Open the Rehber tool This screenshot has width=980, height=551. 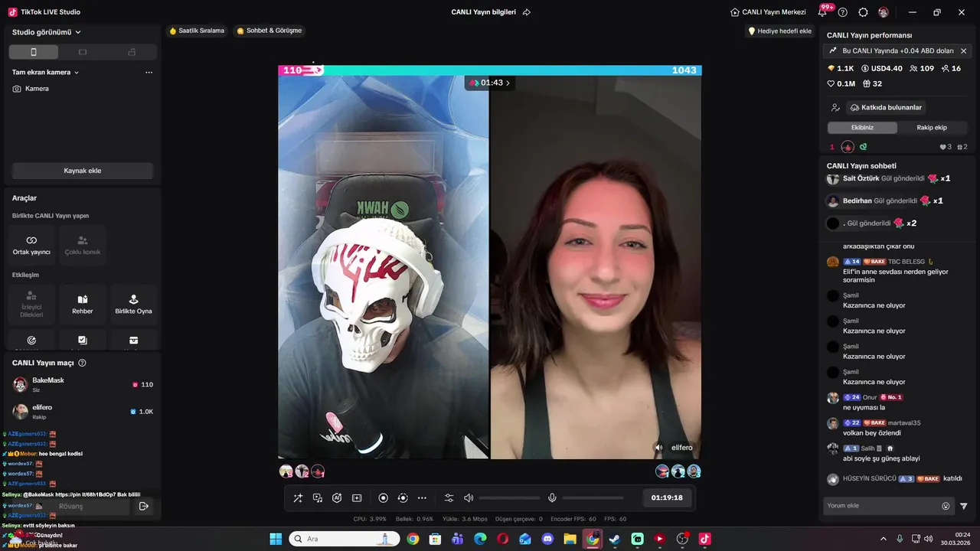click(83, 304)
